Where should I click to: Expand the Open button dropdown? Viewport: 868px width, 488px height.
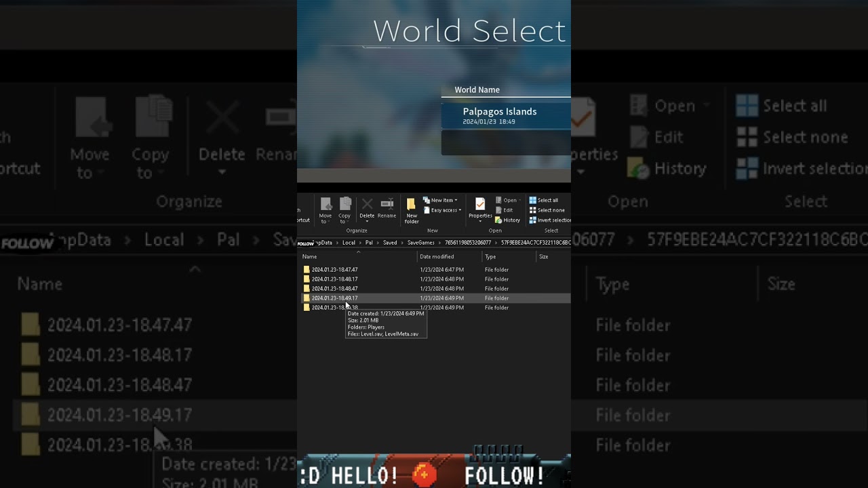[519, 201]
